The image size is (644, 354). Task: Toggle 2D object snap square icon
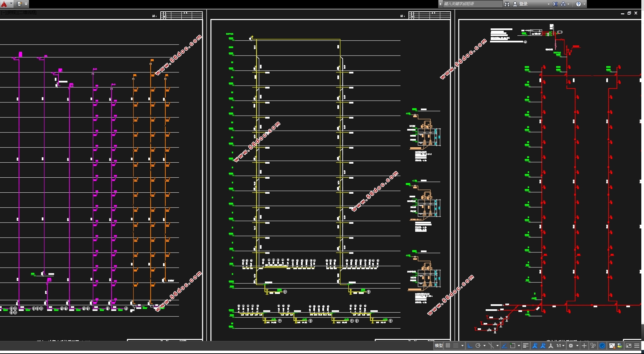513,346
